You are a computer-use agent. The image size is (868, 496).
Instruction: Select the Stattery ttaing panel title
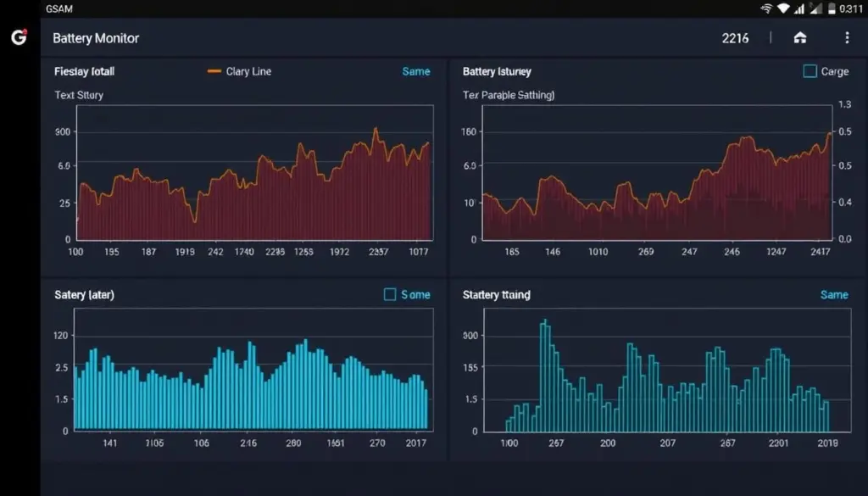[496, 294]
